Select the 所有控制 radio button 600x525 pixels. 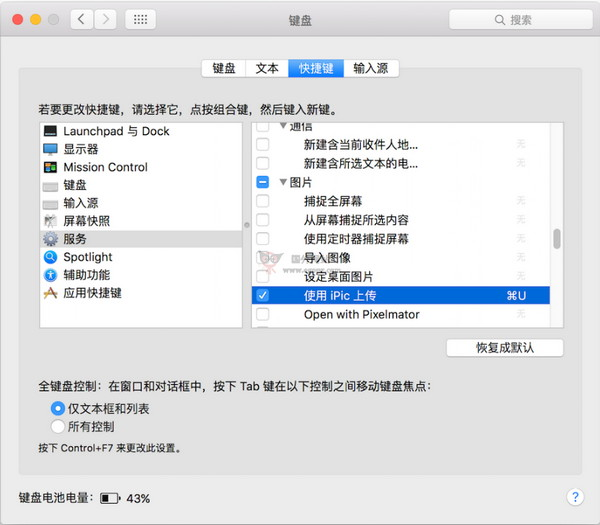point(58,427)
